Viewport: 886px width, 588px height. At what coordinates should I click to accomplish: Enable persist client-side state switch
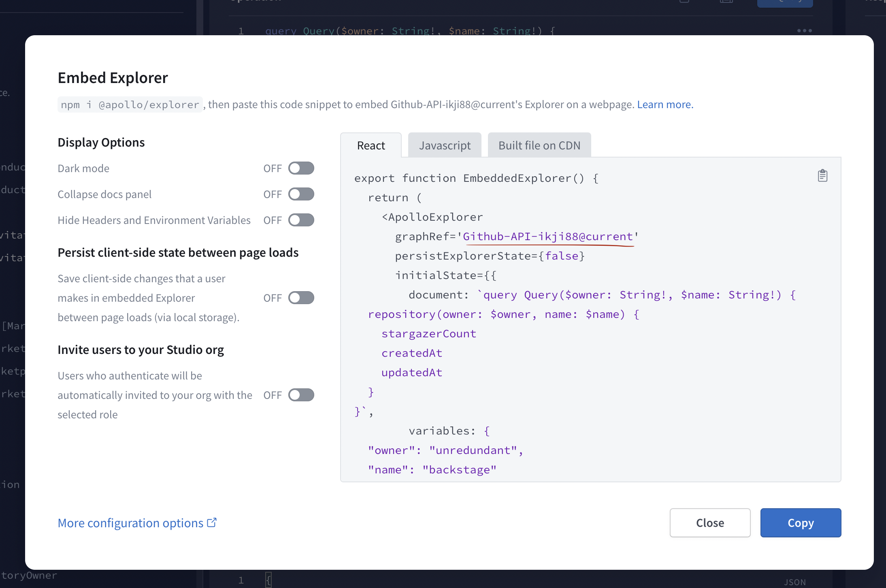[301, 298]
